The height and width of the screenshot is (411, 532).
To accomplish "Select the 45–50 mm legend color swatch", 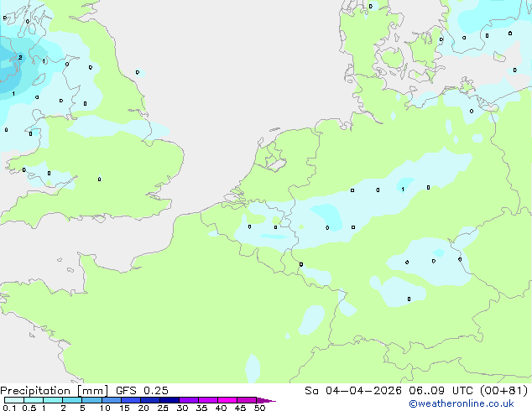I will (247, 400).
